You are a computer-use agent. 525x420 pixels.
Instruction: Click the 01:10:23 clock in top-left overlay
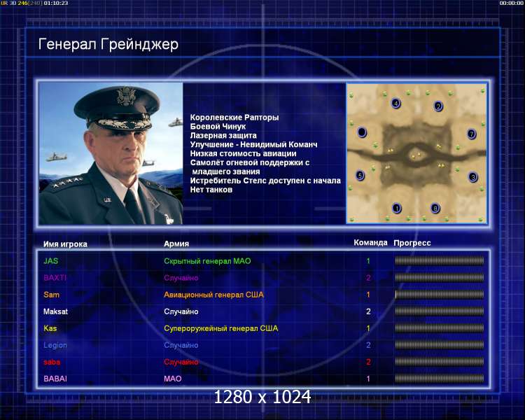(56, 3)
